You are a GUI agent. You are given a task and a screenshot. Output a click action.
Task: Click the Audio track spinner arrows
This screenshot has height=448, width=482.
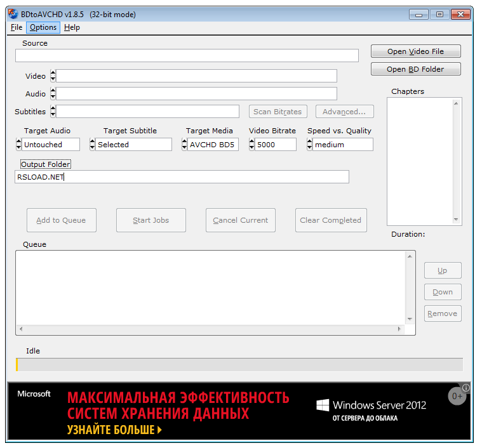pos(53,94)
